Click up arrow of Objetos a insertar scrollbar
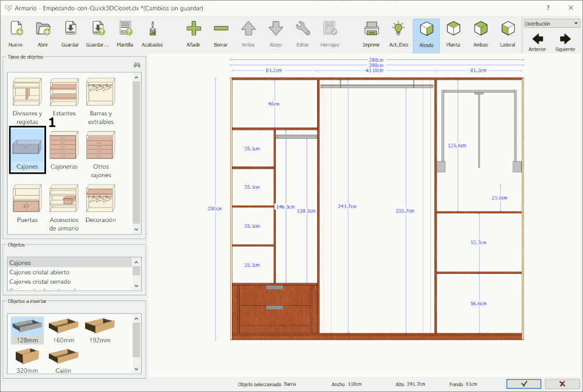The width and height of the screenshot is (583, 392). 136,319
